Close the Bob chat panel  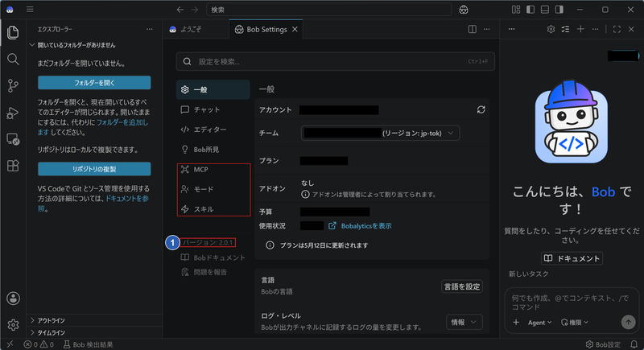point(631,29)
